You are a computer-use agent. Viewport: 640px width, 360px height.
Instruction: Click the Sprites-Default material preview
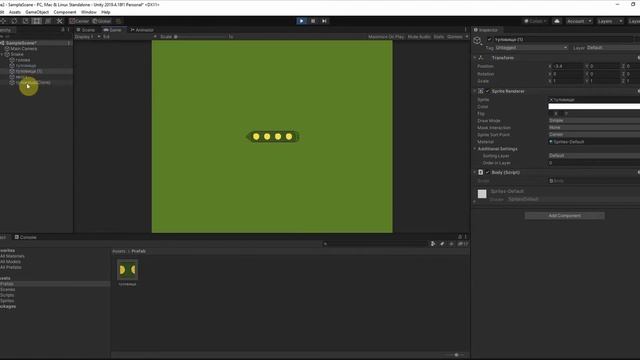point(482,194)
